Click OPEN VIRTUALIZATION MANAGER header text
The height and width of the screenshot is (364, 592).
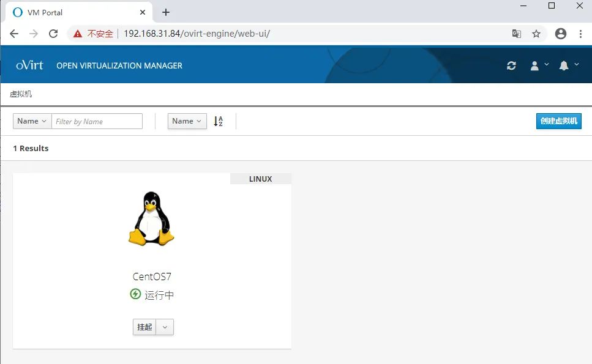pos(119,65)
